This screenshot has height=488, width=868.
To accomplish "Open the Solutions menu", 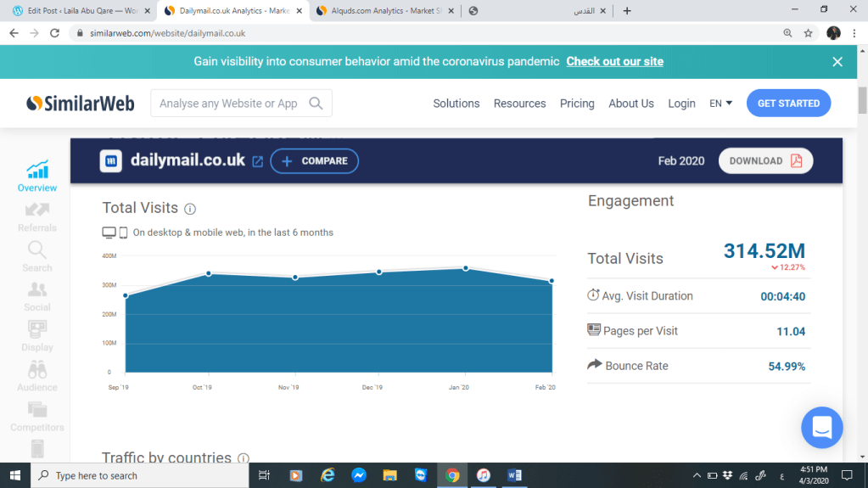I will click(x=456, y=104).
